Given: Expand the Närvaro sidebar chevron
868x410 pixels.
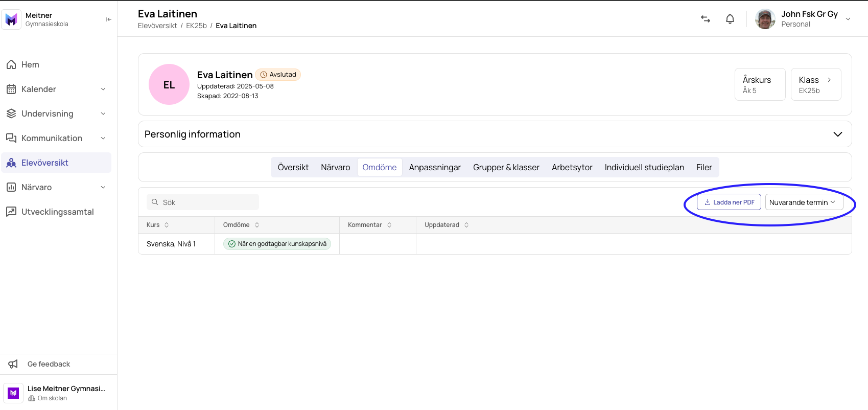Looking at the screenshot, I should coord(103,187).
